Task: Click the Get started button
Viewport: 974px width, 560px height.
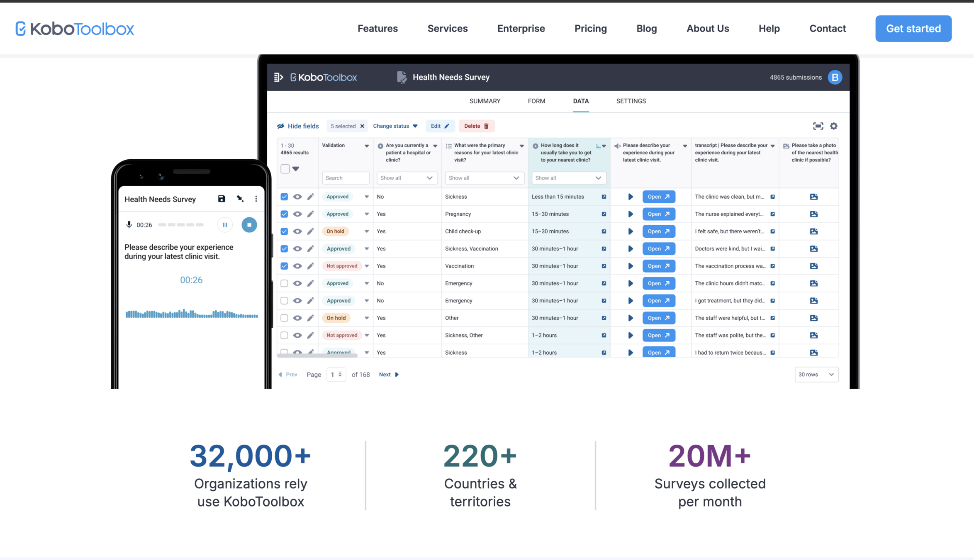Action: pos(913,29)
